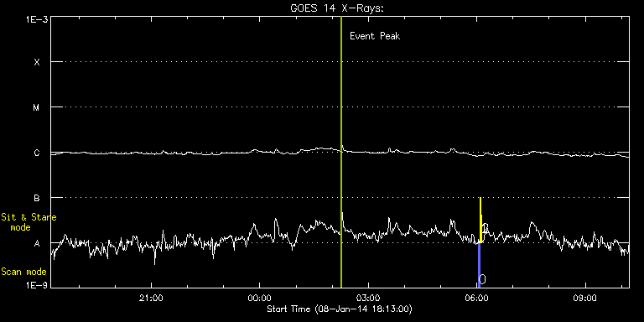Click the 'B' flare class label
The height and width of the screenshot is (322, 644).
(37, 198)
